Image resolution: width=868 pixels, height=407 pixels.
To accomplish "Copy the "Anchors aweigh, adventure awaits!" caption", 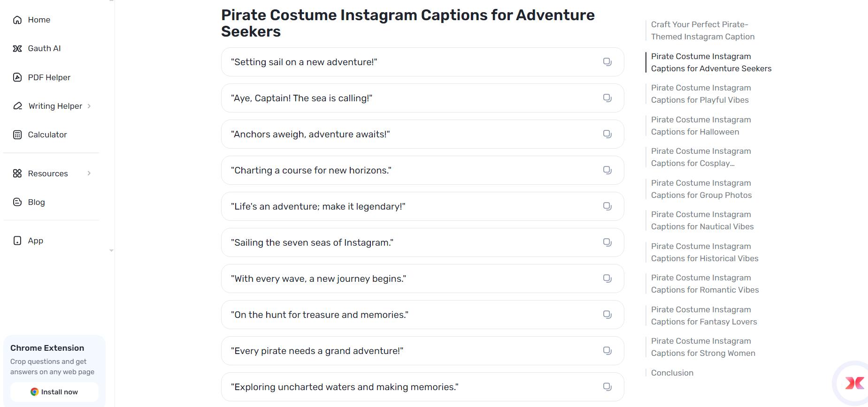I will pyautogui.click(x=607, y=134).
